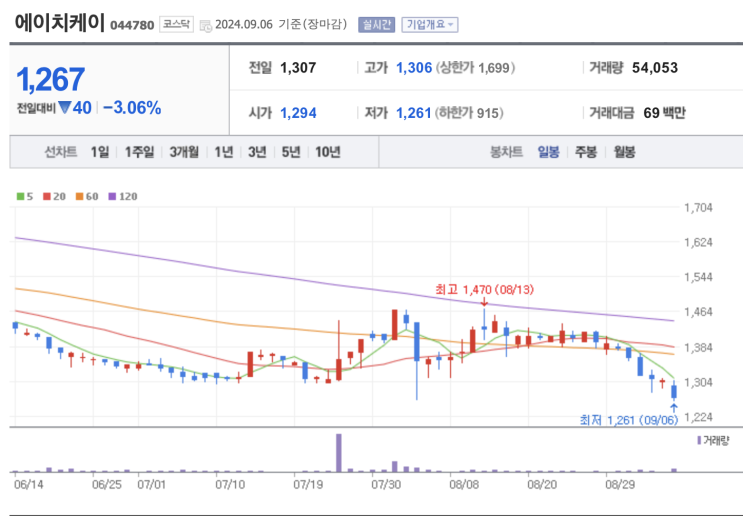This screenshot has height=516, width=743.
Task: Click the 06/14 date axis label
Action: pos(28,485)
